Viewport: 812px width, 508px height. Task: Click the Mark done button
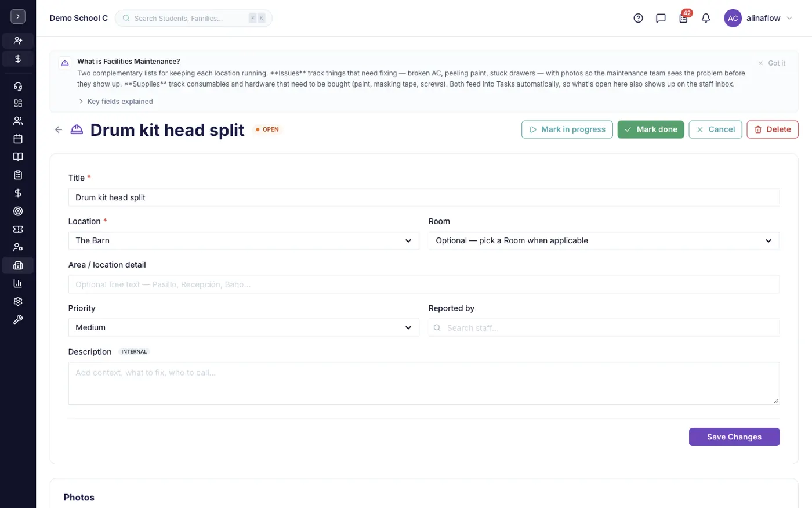click(x=651, y=129)
